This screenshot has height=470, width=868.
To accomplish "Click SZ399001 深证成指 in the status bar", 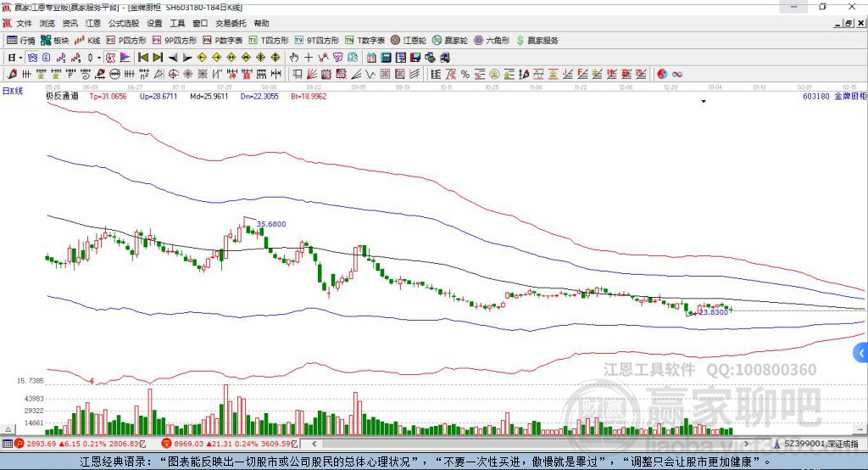I will (821, 444).
